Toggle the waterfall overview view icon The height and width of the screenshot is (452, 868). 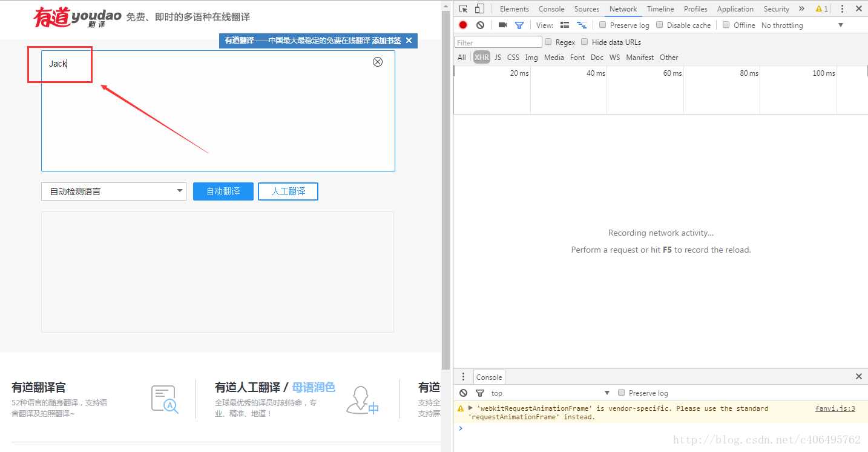click(582, 25)
